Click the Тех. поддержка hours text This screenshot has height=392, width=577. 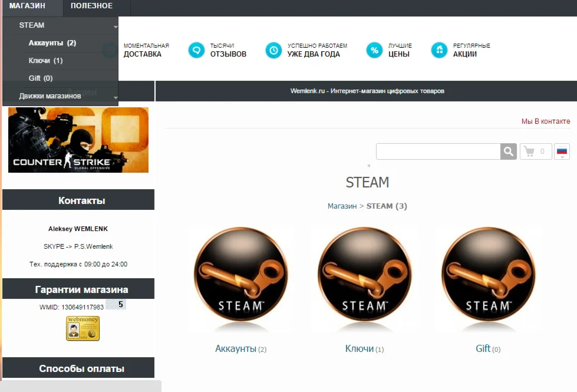coord(78,264)
